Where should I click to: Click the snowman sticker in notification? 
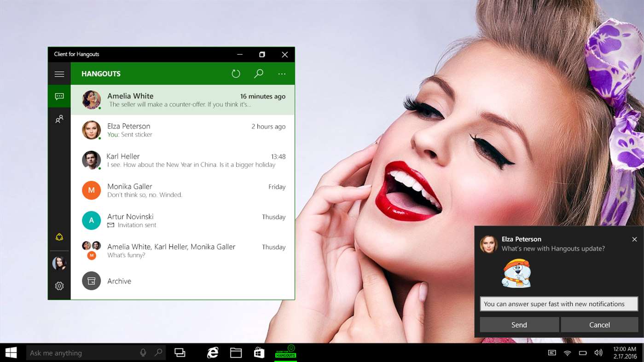(x=516, y=273)
